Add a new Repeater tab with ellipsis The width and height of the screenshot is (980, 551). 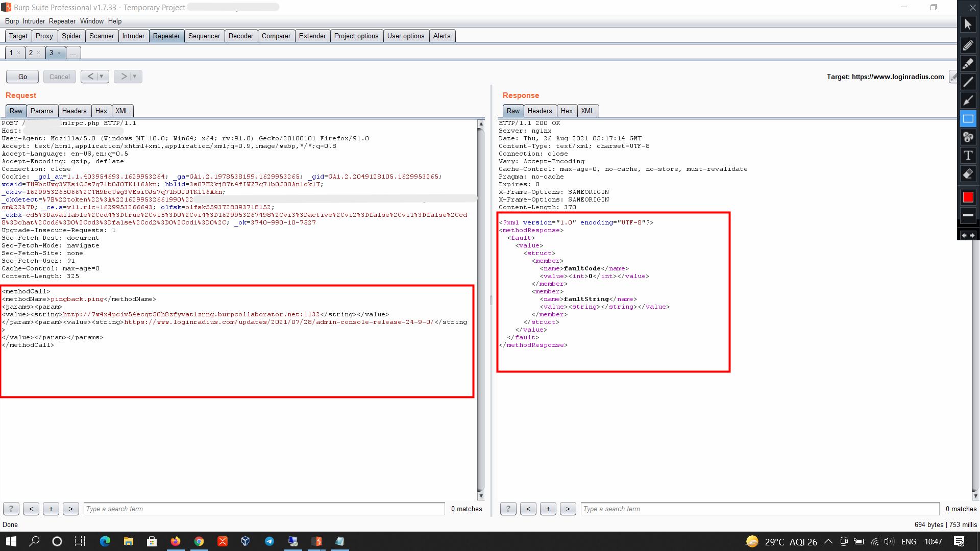[73, 53]
